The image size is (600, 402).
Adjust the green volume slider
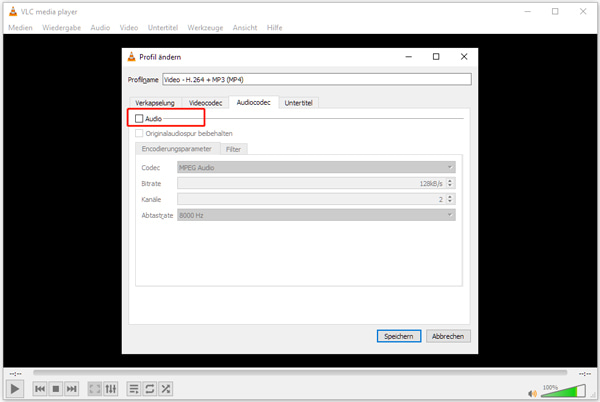coord(562,391)
